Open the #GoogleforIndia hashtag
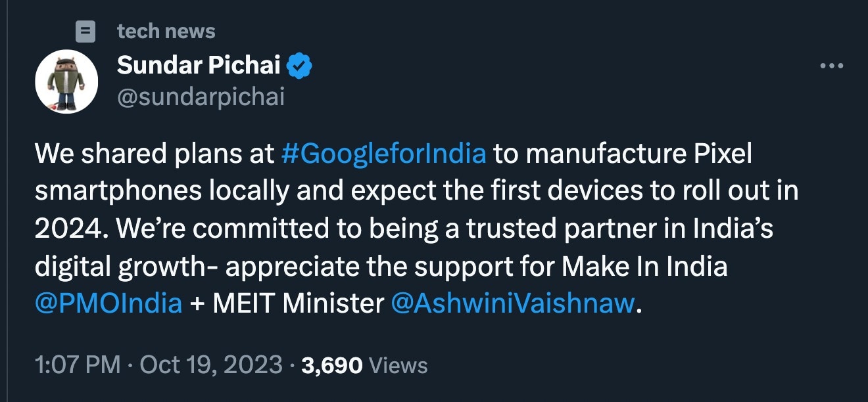The image size is (868, 402). pos(383,154)
